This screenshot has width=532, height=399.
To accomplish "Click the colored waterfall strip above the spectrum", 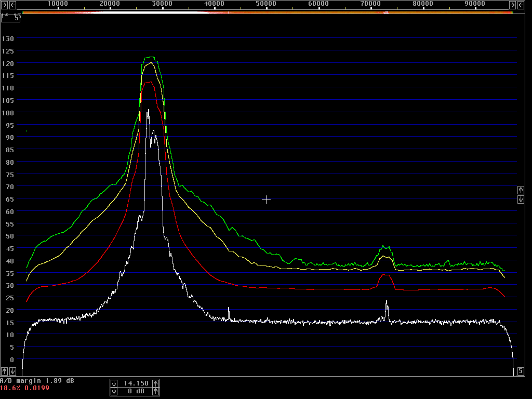I will click(268, 12).
